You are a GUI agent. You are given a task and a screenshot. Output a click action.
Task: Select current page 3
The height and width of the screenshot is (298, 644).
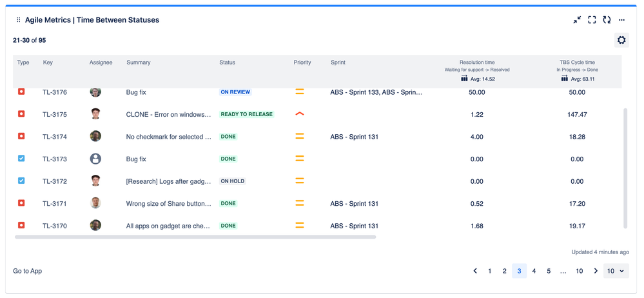pos(519,271)
